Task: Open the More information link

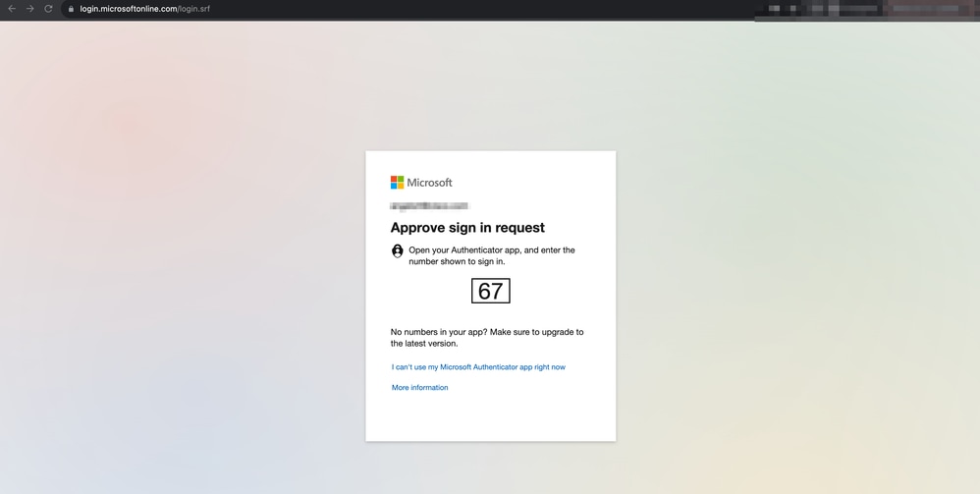Action: pos(419,388)
